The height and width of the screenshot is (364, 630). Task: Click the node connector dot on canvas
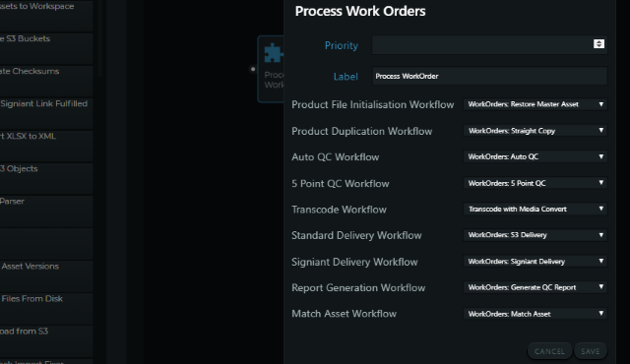[253, 69]
